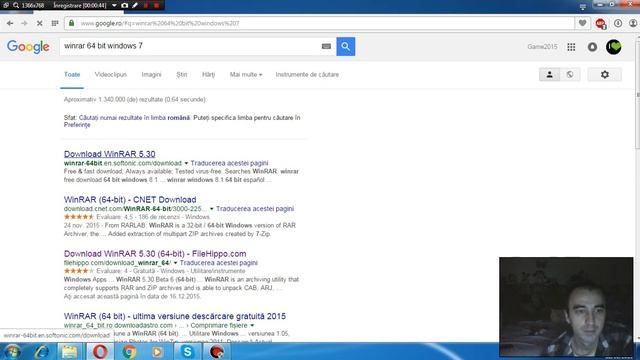Open WinRAR (64-bit) - CNET Download result
The height and width of the screenshot is (360, 640).
tap(130, 200)
